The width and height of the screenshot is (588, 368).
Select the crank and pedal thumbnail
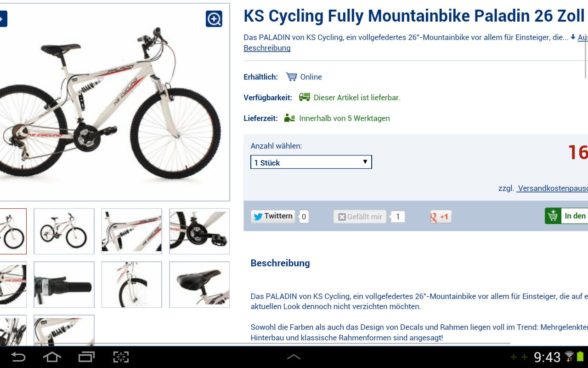coord(199,231)
